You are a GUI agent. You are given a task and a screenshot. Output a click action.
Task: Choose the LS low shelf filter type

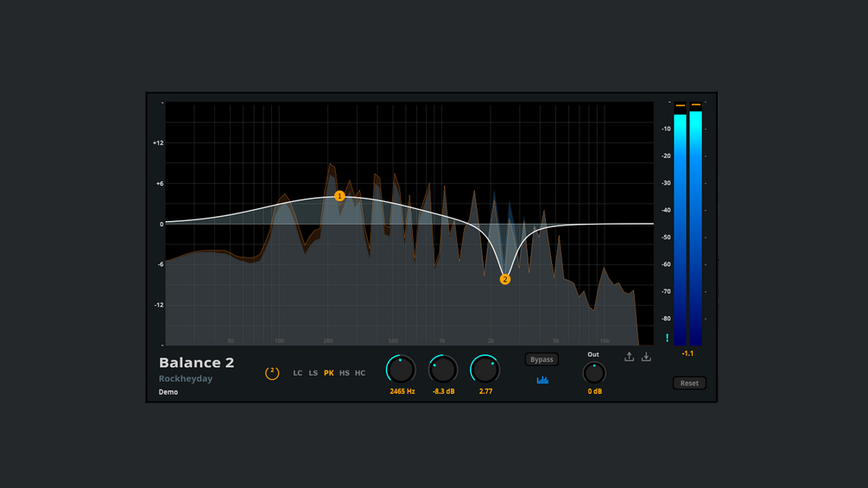click(x=314, y=373)
